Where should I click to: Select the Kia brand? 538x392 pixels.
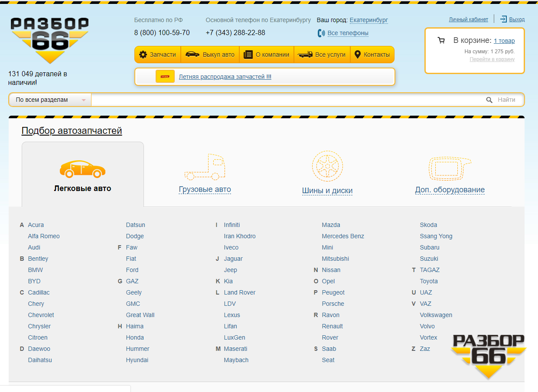click(228, 281)
